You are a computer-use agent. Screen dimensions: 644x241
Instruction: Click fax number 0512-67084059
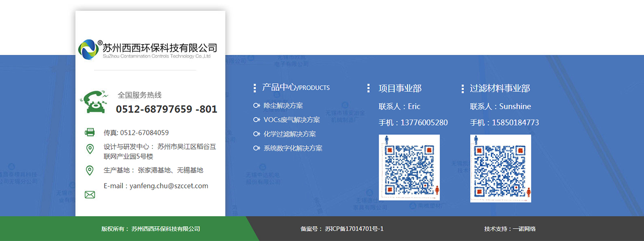pos(144,132)
